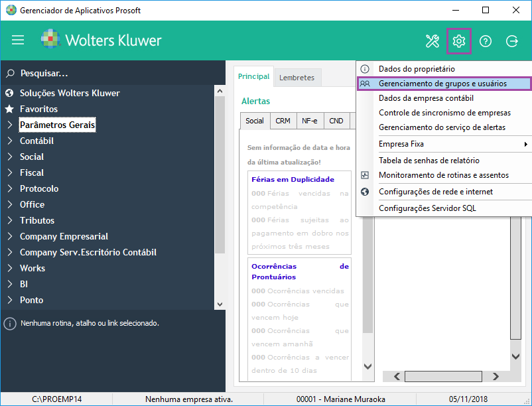Viewport: 532px width, 406px height.
Task: Expand the Works tree node
Action: [x=10, y=268]
